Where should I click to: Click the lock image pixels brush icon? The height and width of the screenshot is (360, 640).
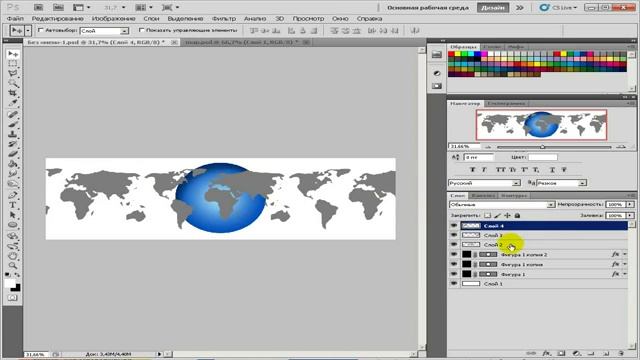pos(498,215)
